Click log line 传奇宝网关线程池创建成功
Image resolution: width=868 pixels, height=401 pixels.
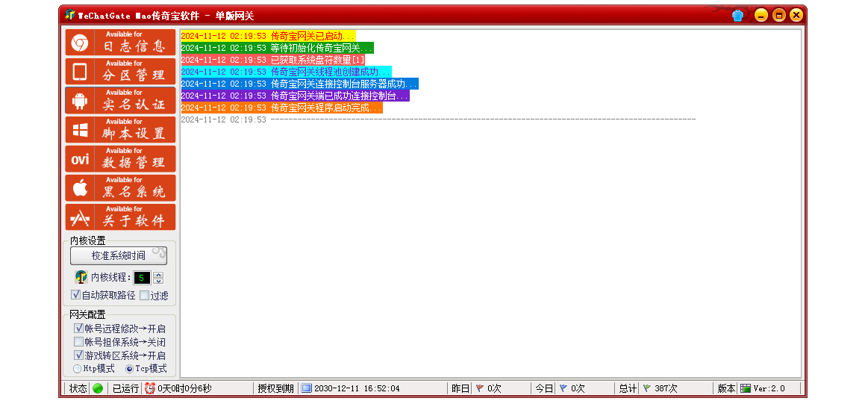[286, 72]
